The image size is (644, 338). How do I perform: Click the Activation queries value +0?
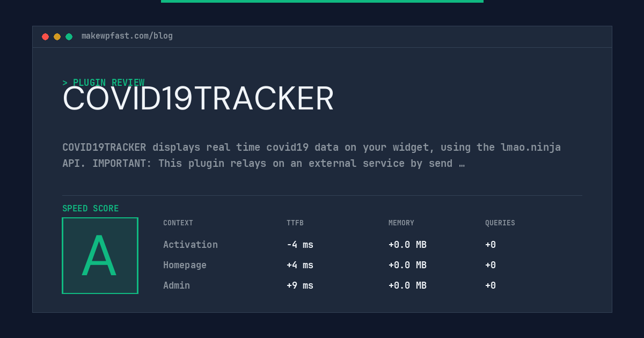(x=491, y=245)
